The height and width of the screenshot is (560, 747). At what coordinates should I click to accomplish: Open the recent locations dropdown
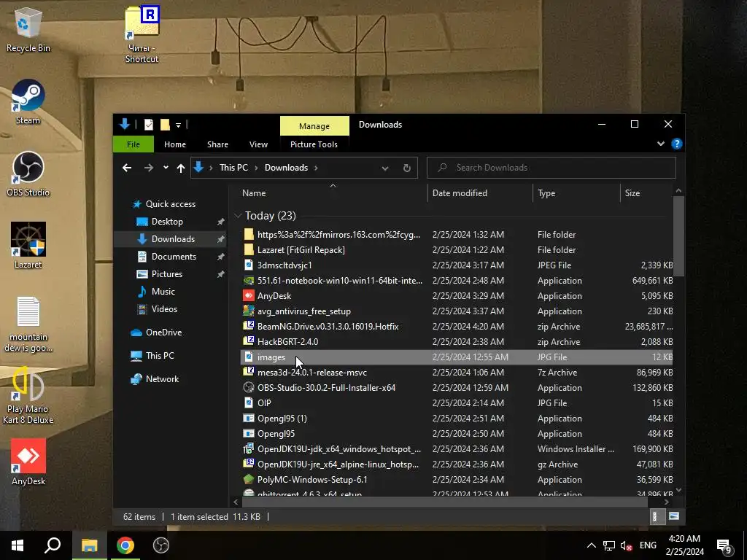click(166, 168)
